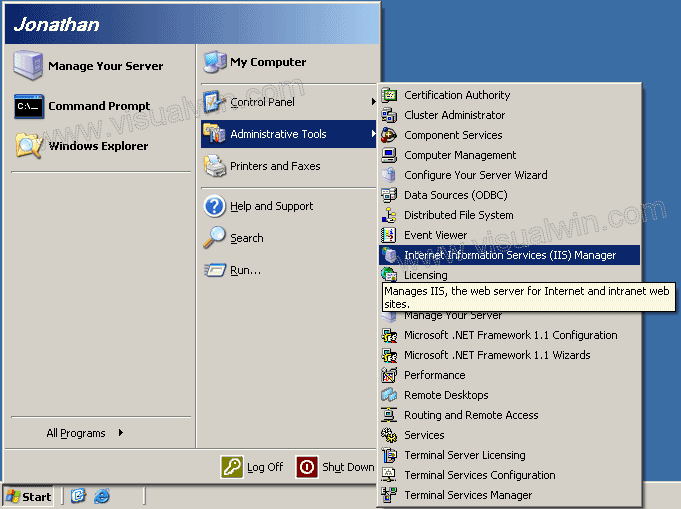Expand the Control Panel submenu arrow
This screenshot has width=681, height=509.
[x=373, y=102]
